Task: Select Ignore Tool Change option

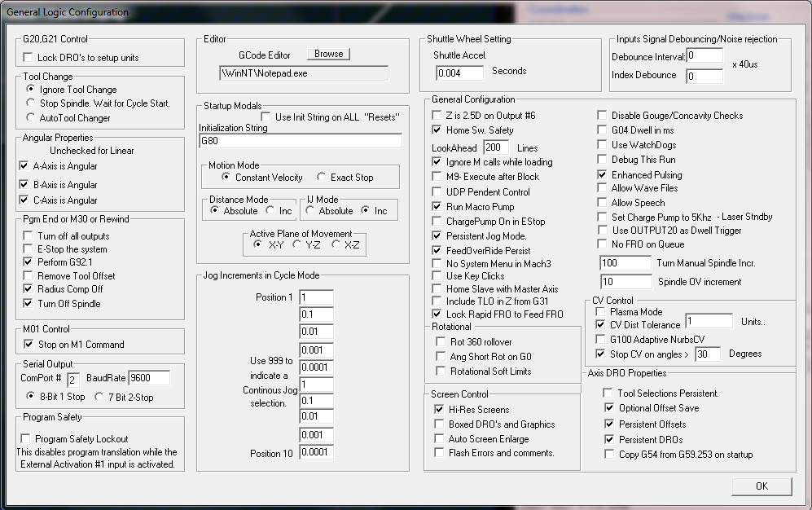Action: click(x=31, y=89)
